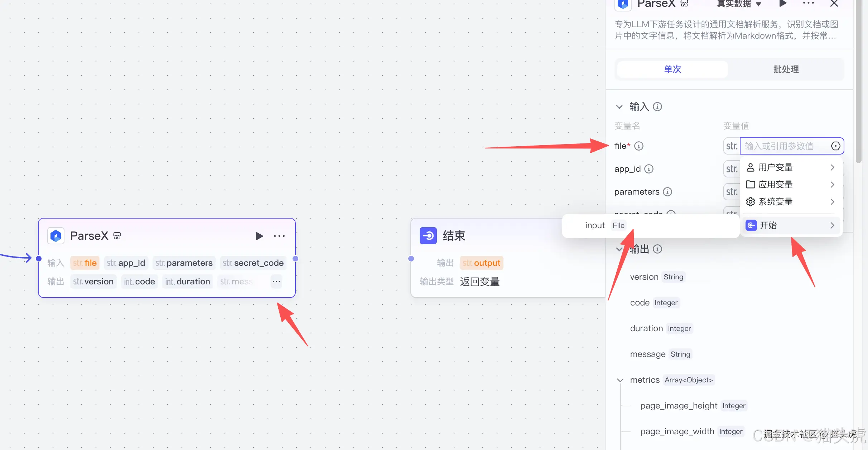The width and height of the screenshot is (868, 450).
Task: Click info icon beside app_id
Action: point(649,169)
